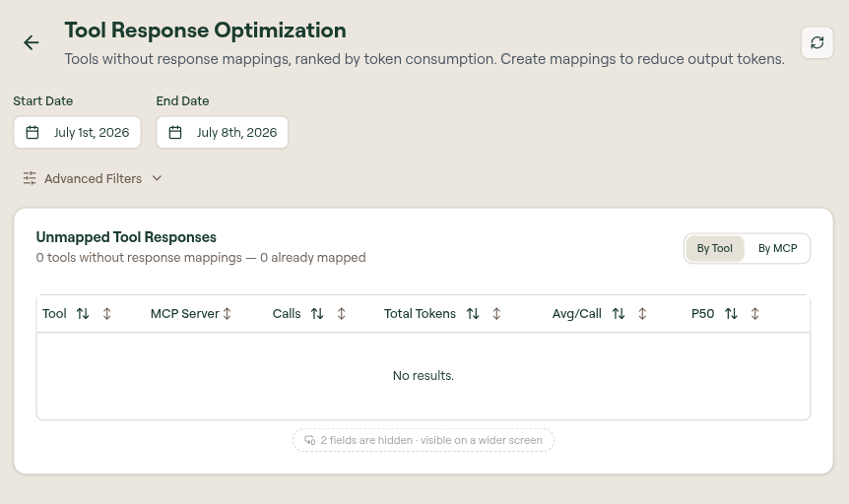Click the P50 column header label
Screen dimensions: 849x504
tap(703, 313)
